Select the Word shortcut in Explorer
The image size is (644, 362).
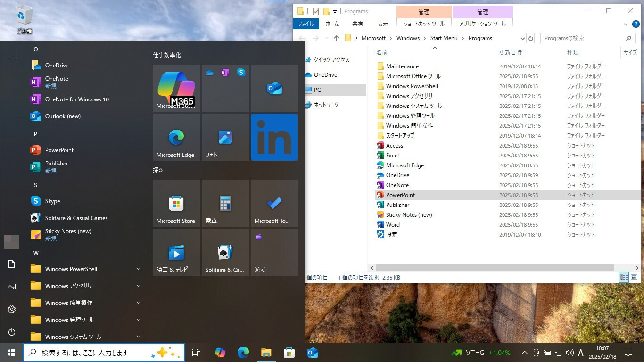click(393, 225)
